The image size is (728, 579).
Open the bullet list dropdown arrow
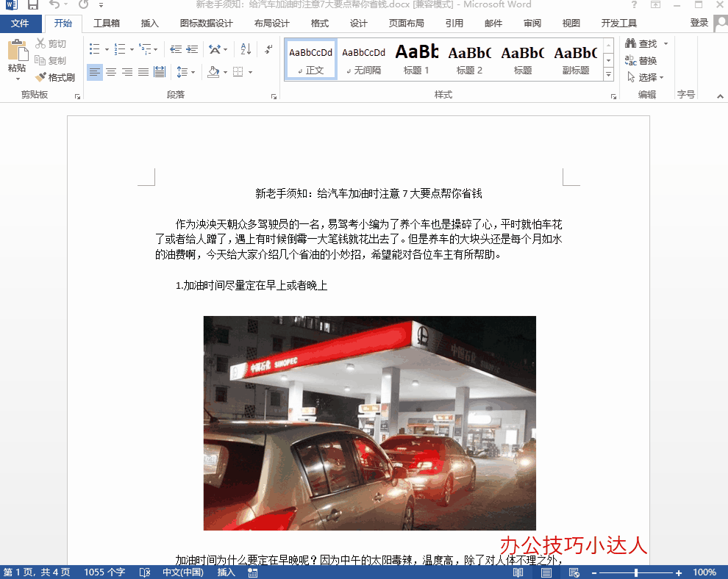click(x=107, y=49)
